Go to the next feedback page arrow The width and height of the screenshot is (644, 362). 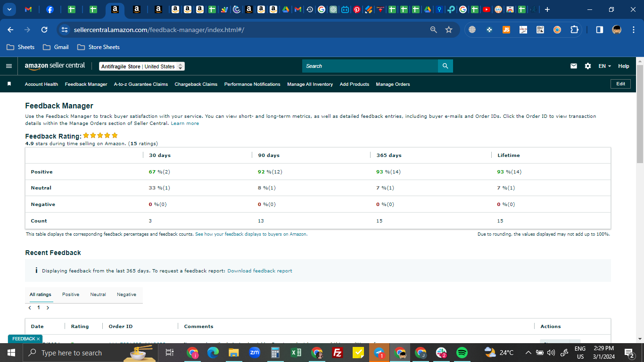click(48, 308)
